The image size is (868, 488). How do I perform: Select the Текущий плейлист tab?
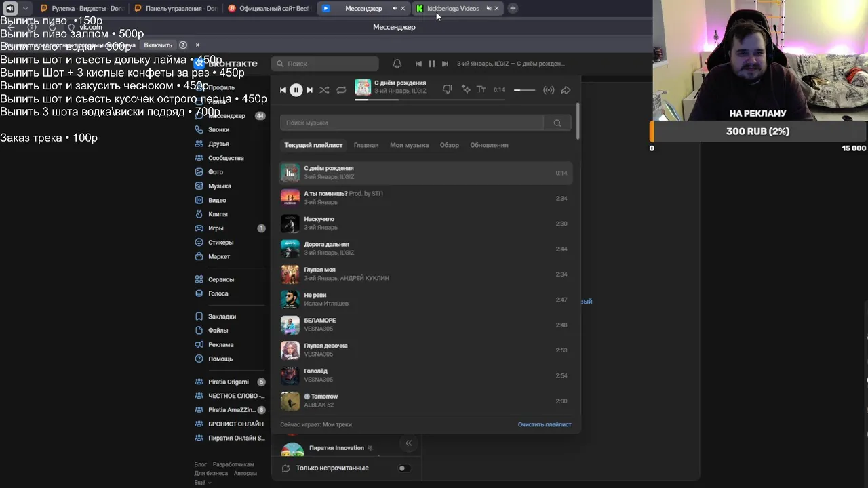click(313, 145)
